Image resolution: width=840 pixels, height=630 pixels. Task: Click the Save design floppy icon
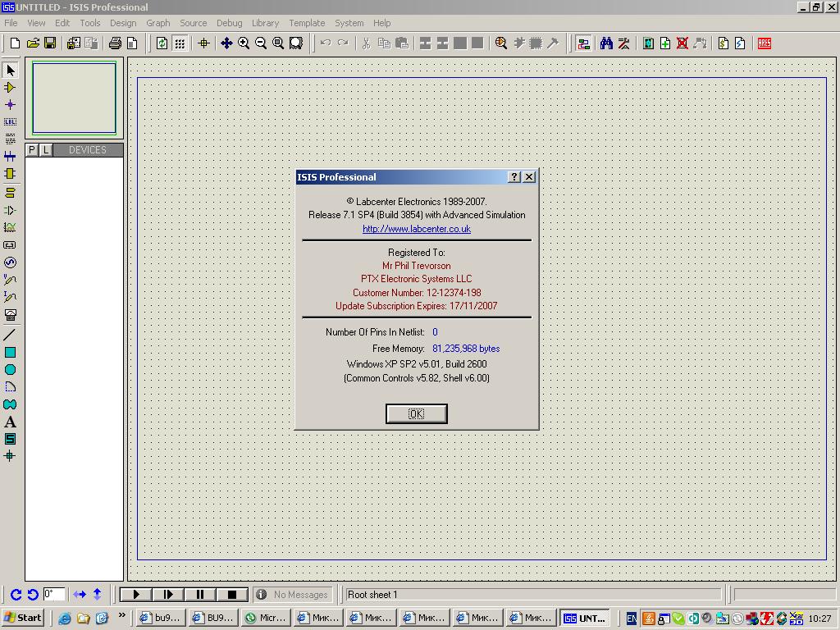pyautogui.click(x=50, y=43)
